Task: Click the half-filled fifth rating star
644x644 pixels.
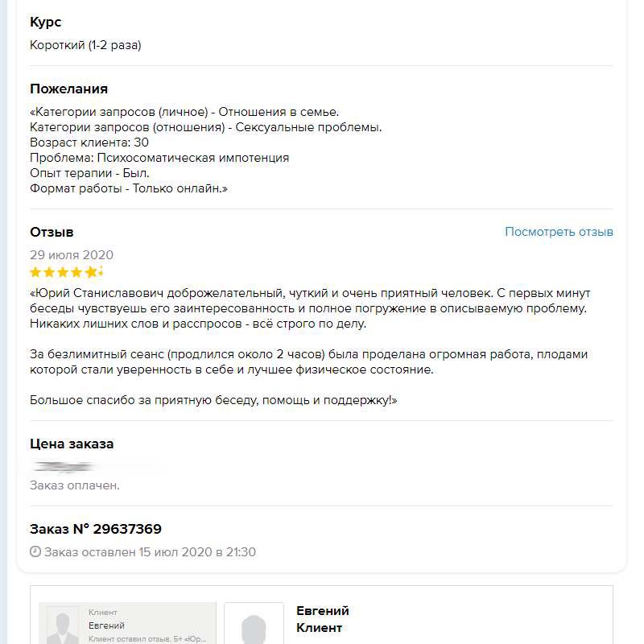Action: 93,272
